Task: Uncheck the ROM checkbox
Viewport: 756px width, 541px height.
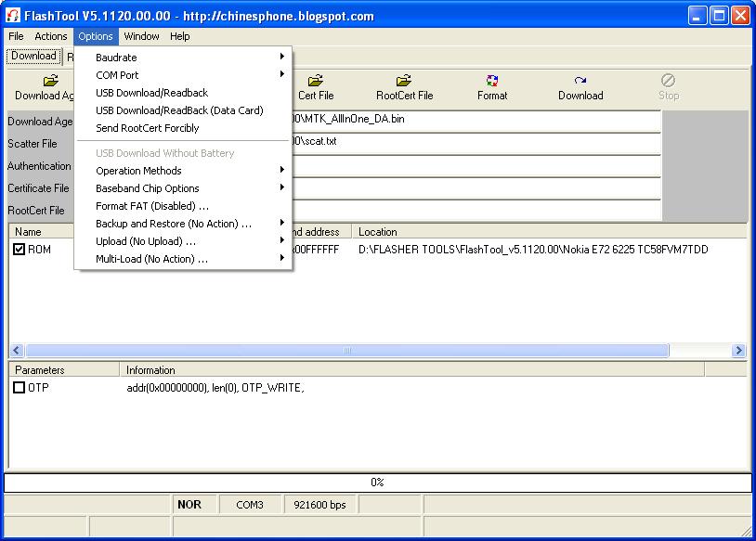Action: point(19,249)
